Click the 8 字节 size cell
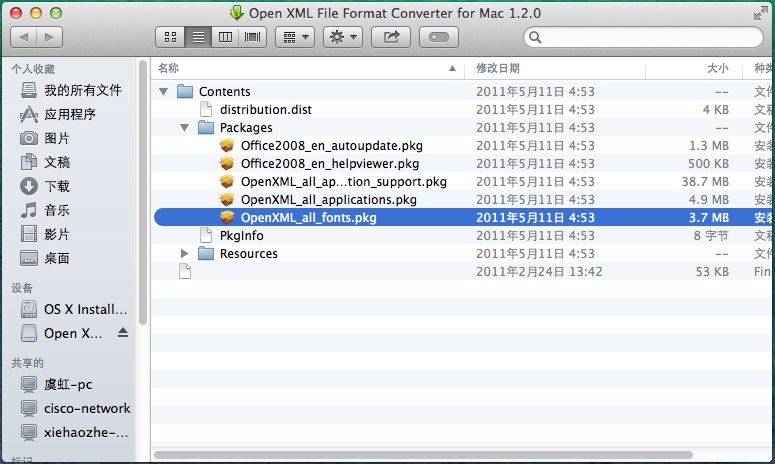 coord(711,236)
